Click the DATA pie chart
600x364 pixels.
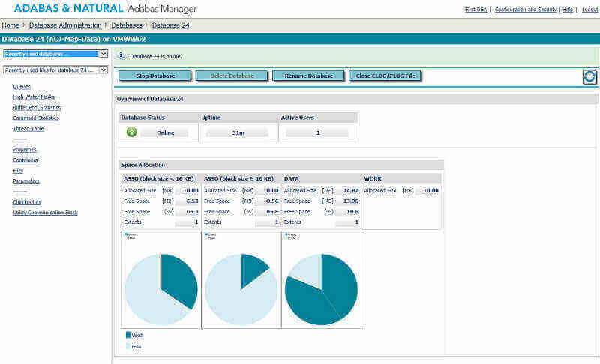click(x=322, y=289)
